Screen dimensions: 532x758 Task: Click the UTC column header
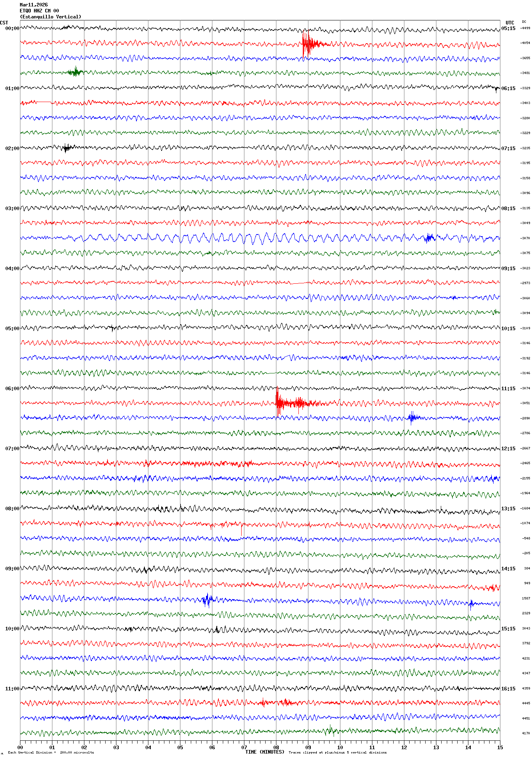(x=510, y=23)
